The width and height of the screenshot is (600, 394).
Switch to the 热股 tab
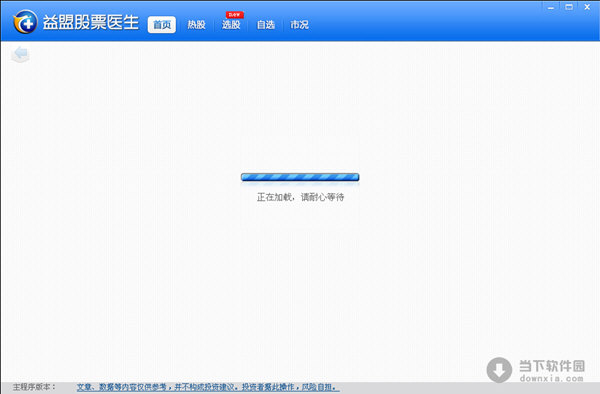click(196, 25)
